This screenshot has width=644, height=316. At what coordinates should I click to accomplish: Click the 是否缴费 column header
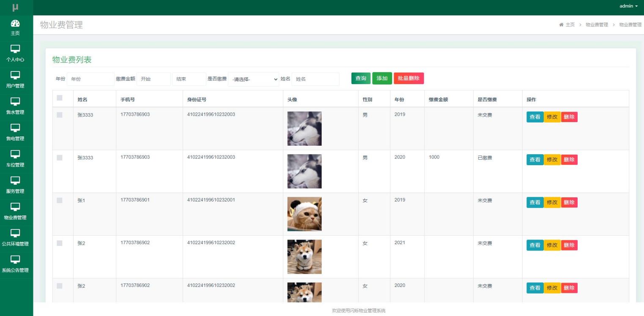(487, 100)
